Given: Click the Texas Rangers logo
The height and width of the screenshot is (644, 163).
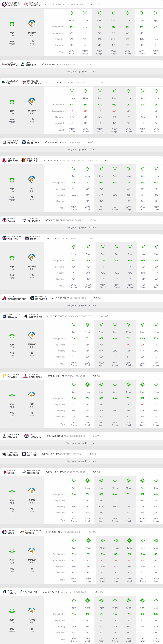Looking at the screenshot, I should click(x=26, y=436).
